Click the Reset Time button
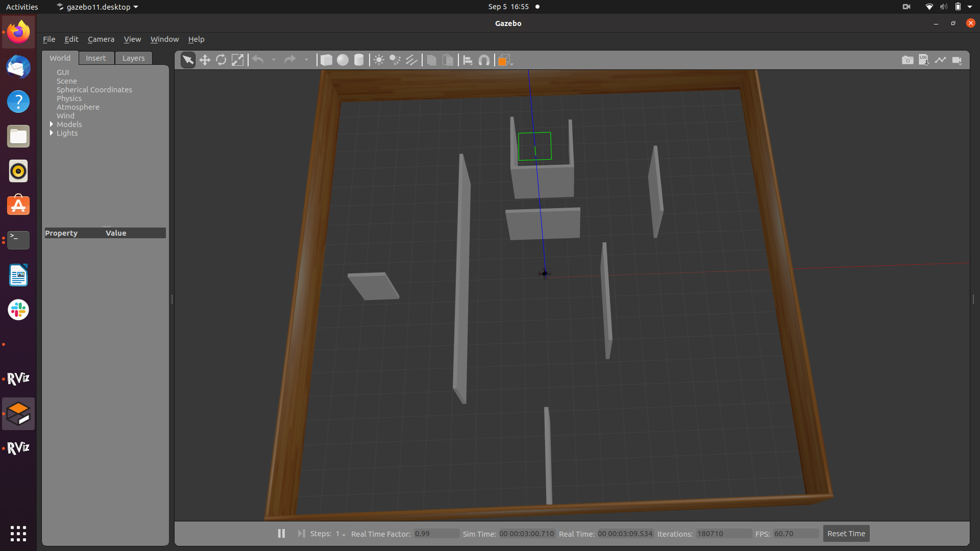This screenshot has height=551, width=980. pos(846,533)
